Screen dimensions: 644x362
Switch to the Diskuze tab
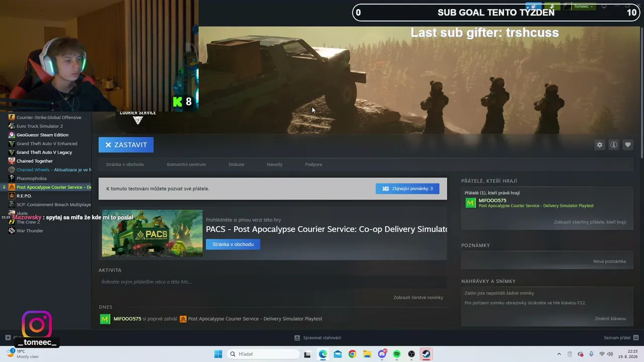236,164
